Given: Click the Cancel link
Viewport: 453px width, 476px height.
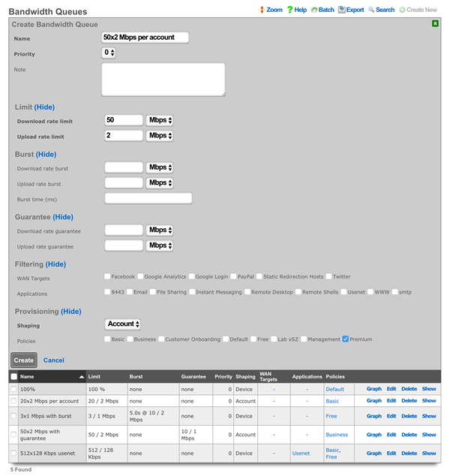Looking at the screenshot, I should [x=54, y=360].
